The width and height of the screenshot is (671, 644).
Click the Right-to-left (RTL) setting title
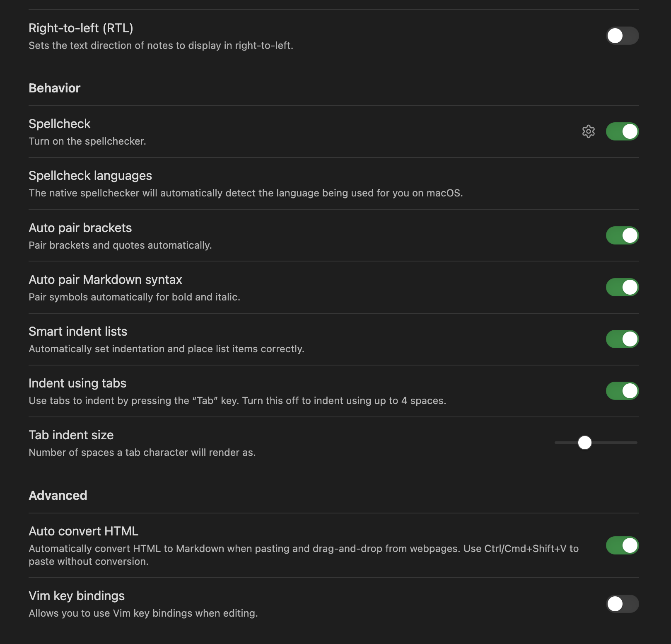pyautogui.click(x=81, y=28)
